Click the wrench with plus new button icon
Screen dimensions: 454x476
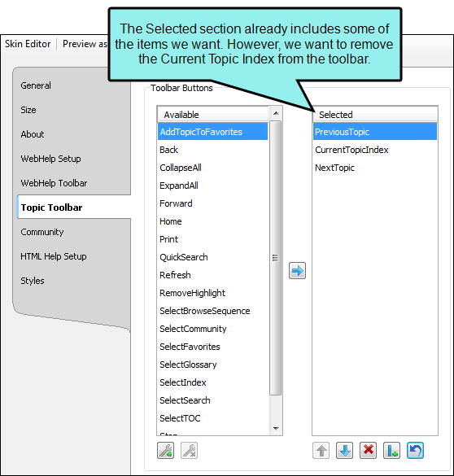pyautogui.click(x=165, y=450)
